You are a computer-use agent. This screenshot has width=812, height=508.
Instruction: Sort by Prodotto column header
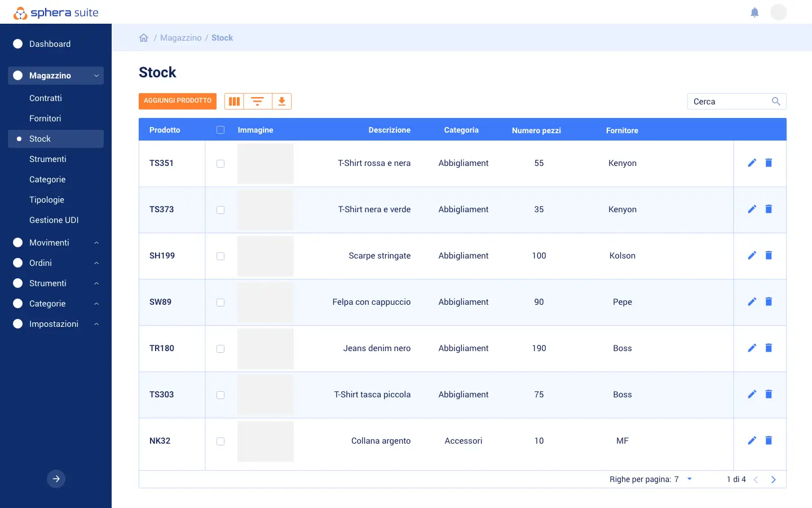tap(165, 130)
